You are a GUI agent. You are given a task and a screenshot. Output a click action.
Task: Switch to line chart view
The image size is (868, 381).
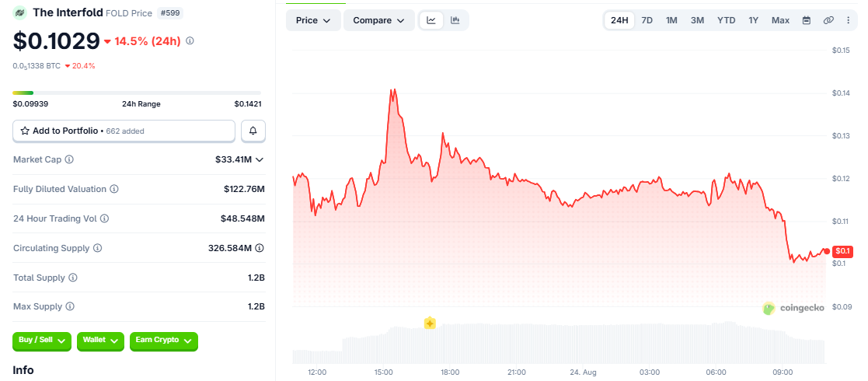[x=431, y=20]
